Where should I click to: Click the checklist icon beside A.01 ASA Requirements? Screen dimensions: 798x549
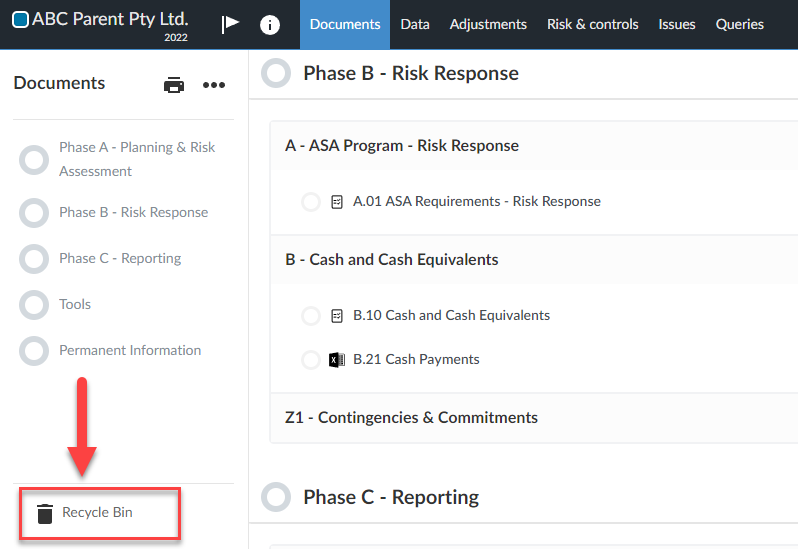tap(337, 202)
